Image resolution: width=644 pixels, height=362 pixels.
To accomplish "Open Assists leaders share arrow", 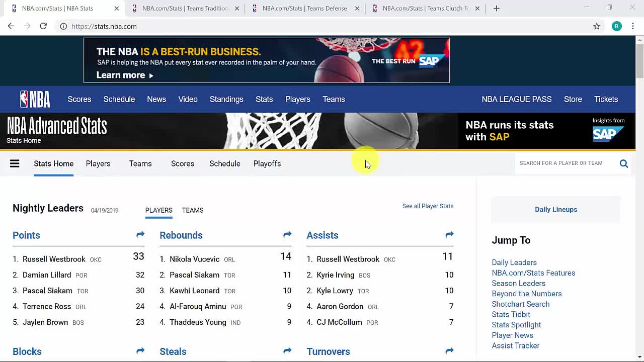I will (449, 235).
